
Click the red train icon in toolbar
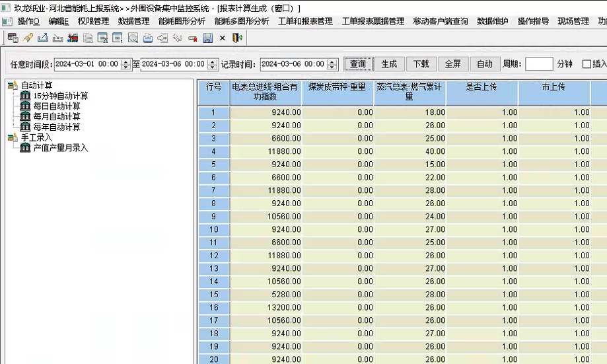pyautogui.click(x=73, y=38)
